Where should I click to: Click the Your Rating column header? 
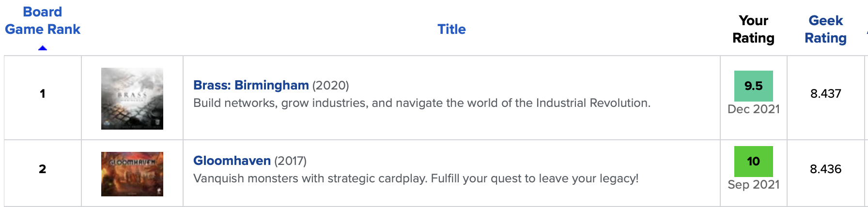click(753, 29)
